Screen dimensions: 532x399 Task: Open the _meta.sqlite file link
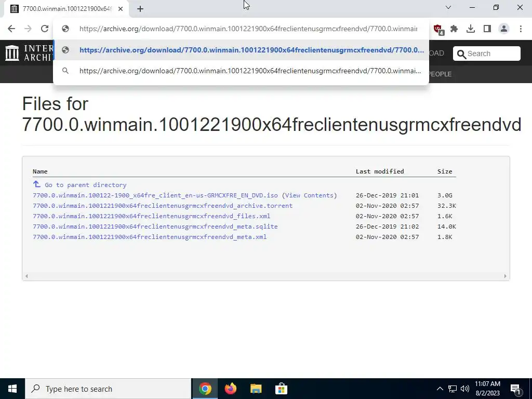pos(155,227)
